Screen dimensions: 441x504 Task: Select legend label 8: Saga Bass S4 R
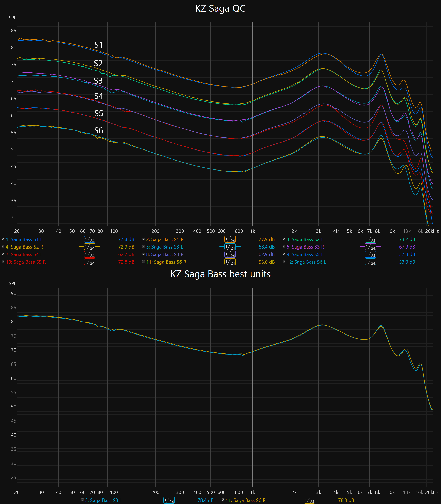tap(165, 254)
